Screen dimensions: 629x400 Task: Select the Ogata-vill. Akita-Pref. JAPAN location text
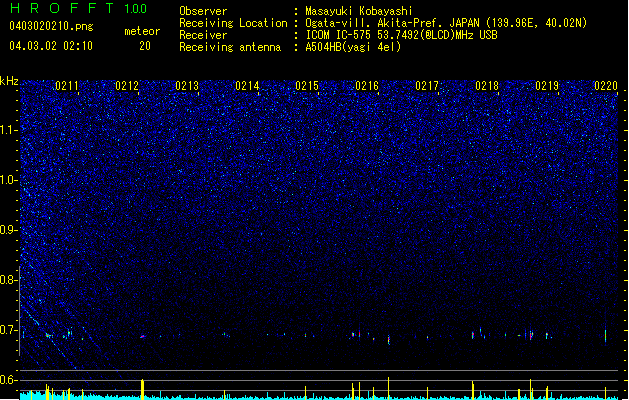(446, 23)
